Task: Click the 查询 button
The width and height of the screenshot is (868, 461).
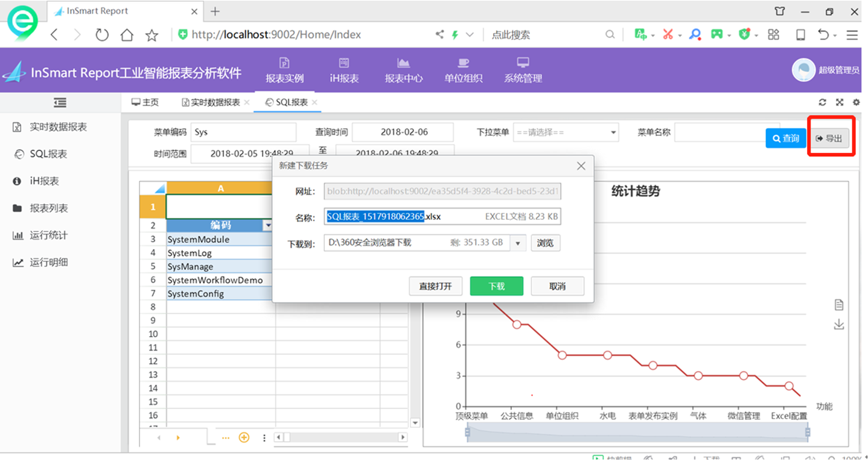Action: click(785, 138)
